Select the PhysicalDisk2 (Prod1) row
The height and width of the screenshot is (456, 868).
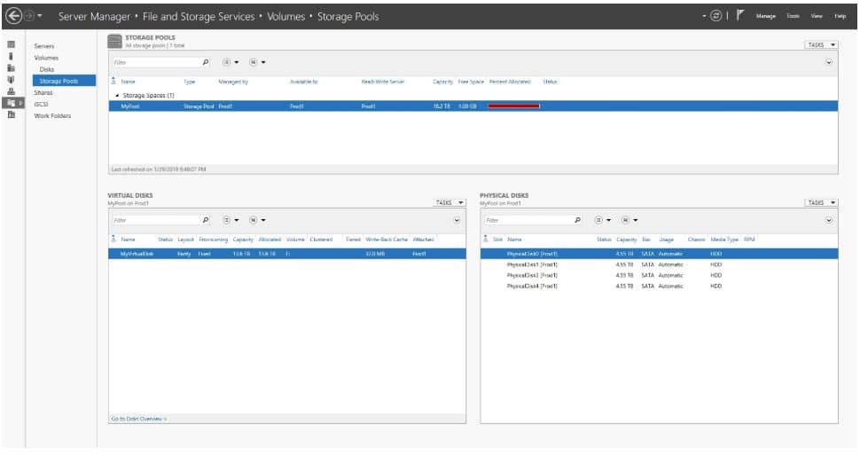[532, 275]
